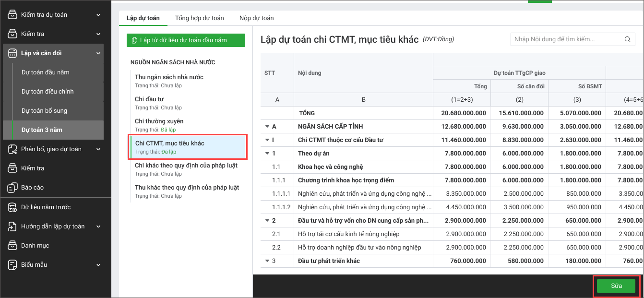Click Lập từ dữ liệu dự toán đầu năm
644x298 pixels.
coord(186,40)
